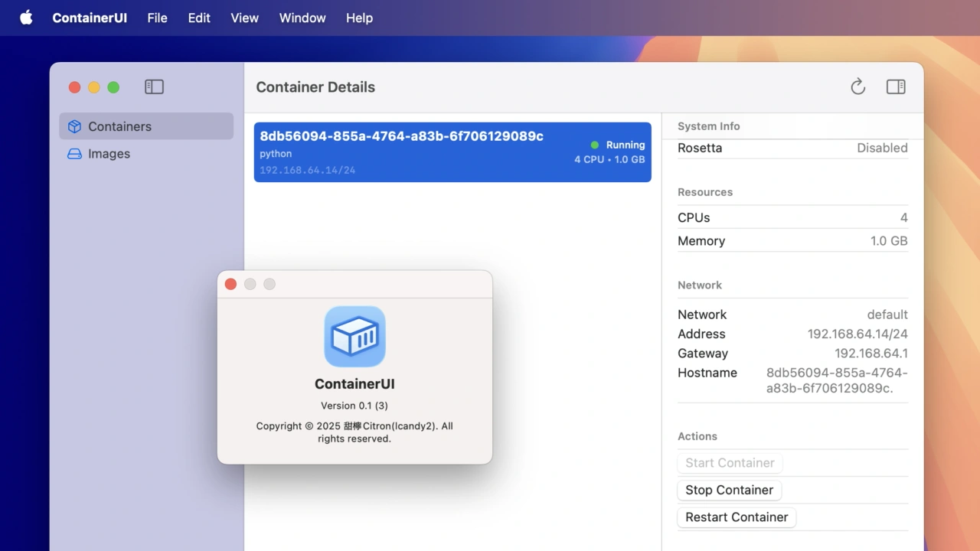Image resolution: width=980 pixels, height=551 pixels.
Task: Open the Help menu
Action: (x=359, y=18)
